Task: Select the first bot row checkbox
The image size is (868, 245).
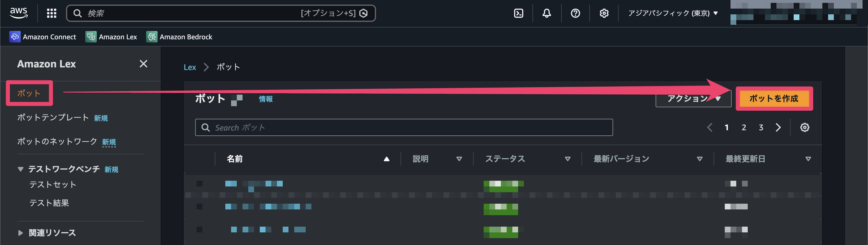Action: click(199, 183)
